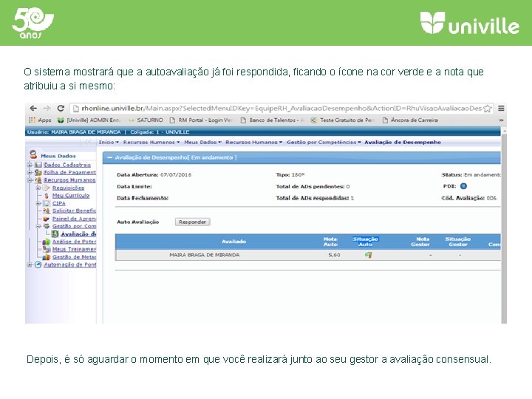The image size is (532, 399).
Task: Click the Gestão por Competências tree icon
Action: point(47,226)
